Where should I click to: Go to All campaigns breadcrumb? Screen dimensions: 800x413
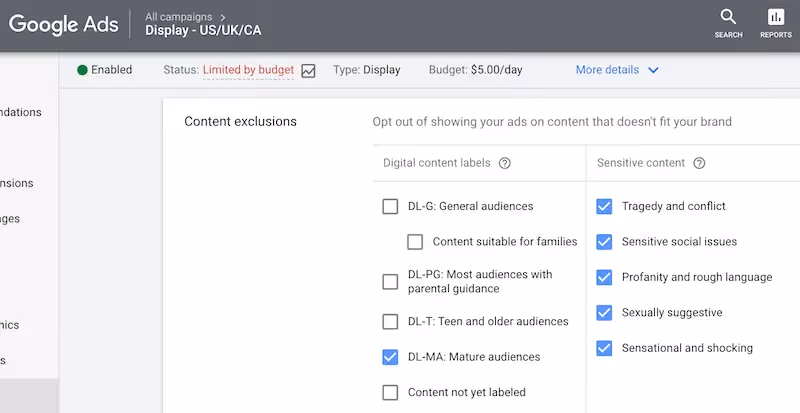click(x=178, y=17)
